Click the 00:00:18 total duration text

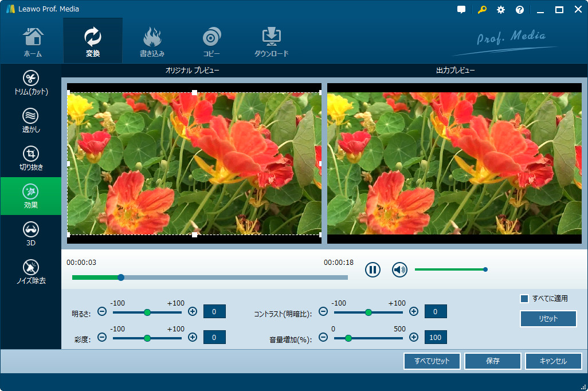tap(339, 263)
